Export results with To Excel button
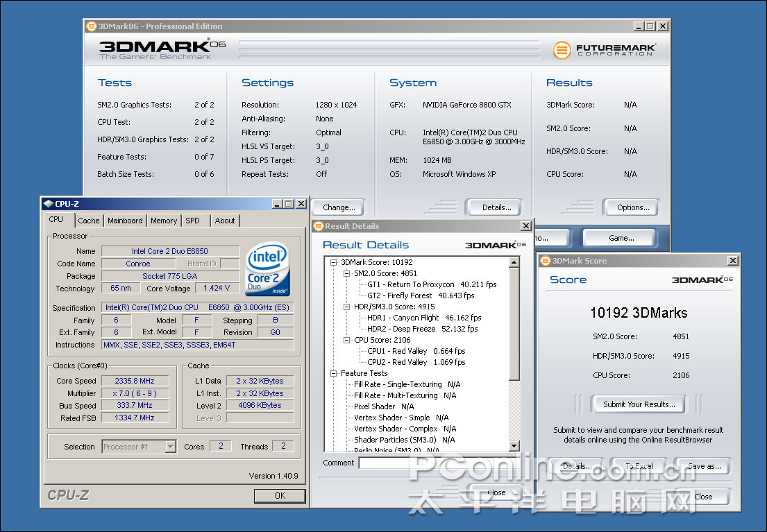This screenshot has width=767, height=532. [639, 466]
